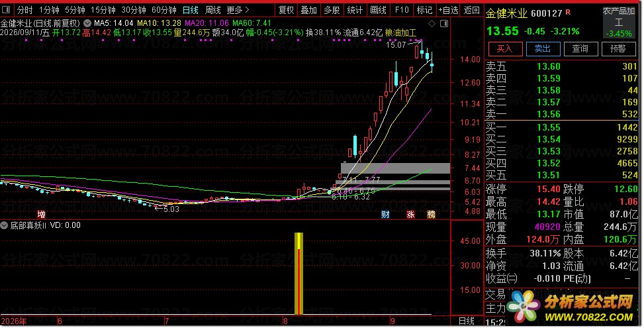Click the 买入 buy button
Viewport: 644px width, 328px height.
click(x=505, y=49)
